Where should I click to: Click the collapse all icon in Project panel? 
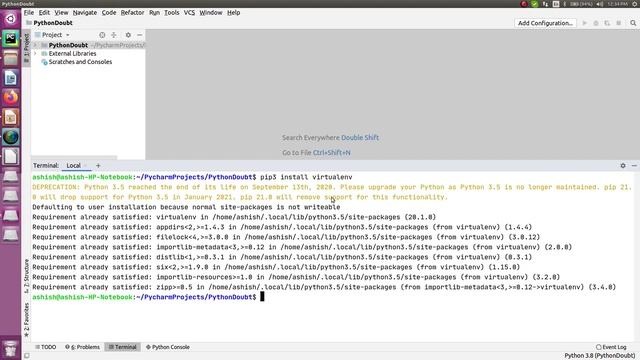[114, 35]
